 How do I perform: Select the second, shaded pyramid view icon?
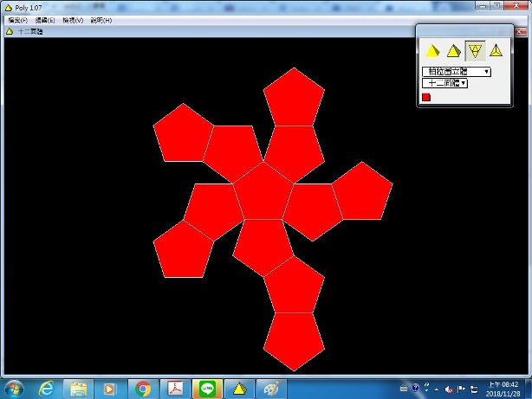tap(454, 51)
